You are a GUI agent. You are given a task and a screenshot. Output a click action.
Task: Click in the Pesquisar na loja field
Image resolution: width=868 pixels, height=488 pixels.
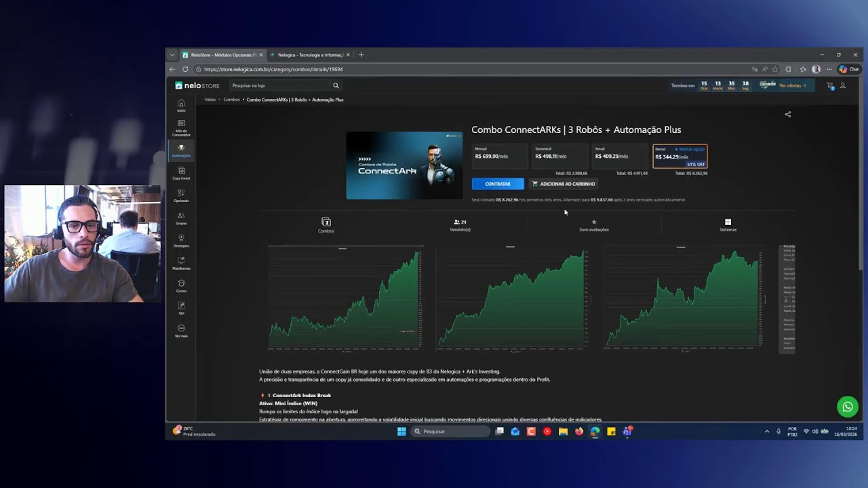[281, 85]
